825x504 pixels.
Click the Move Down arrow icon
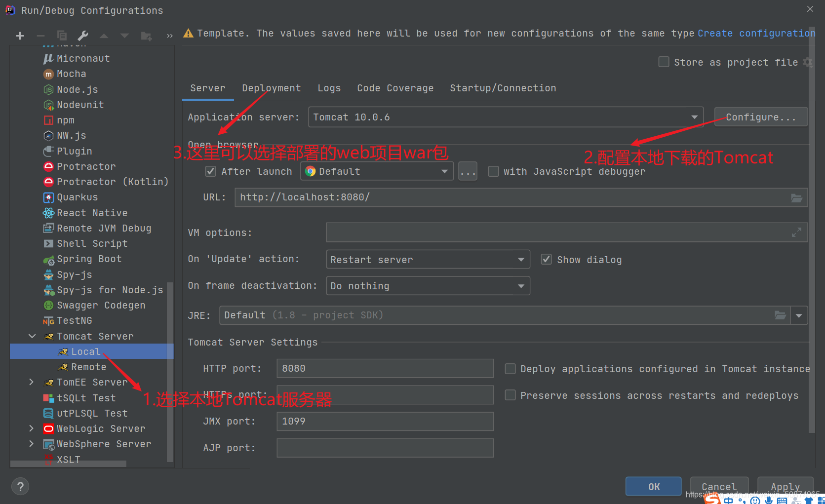click(x=124, y=36)
